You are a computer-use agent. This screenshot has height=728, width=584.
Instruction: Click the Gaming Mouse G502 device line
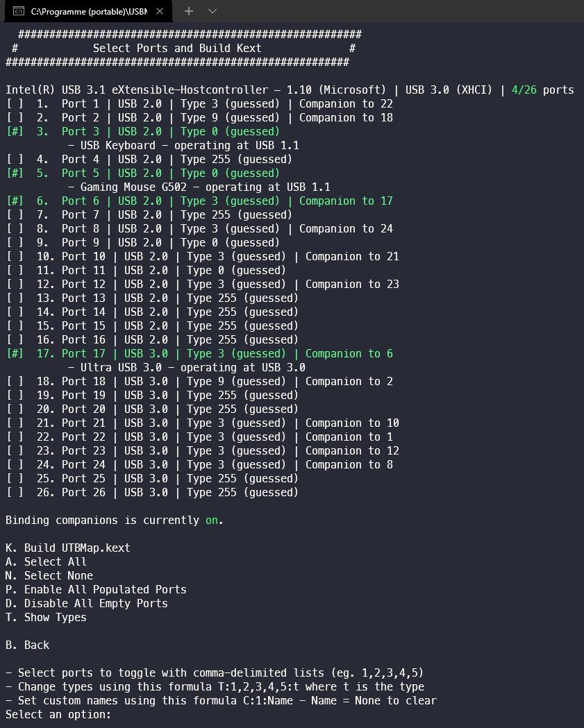[199, 187]
